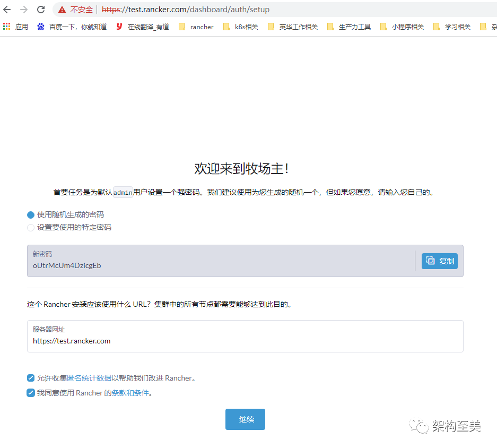The image size is (497, 448).
Task: Open the 小程序相关 bookmark folder
Action: pos(402,27)
